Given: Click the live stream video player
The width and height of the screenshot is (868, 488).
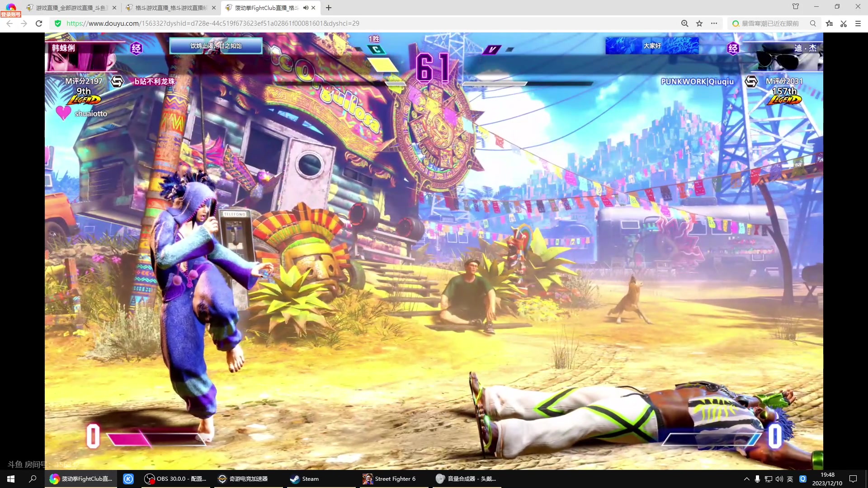Looking at the screenshot, I should (x=434, y=251).
